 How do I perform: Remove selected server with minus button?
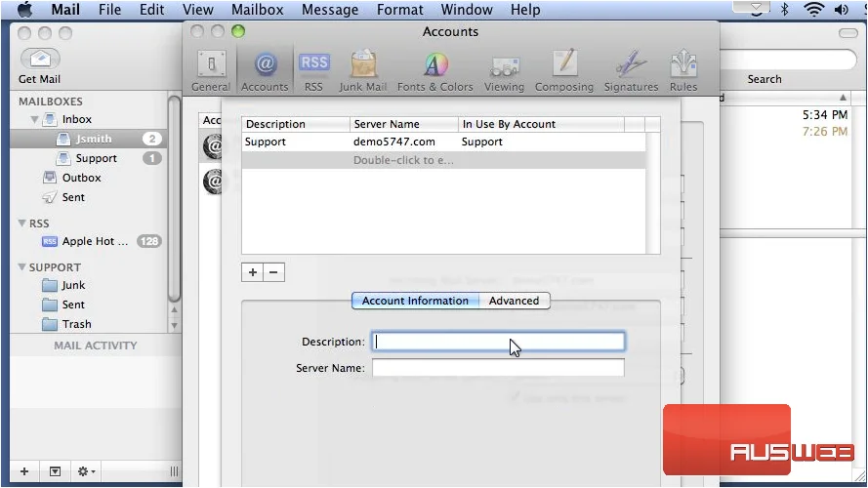tap(273, 272)
